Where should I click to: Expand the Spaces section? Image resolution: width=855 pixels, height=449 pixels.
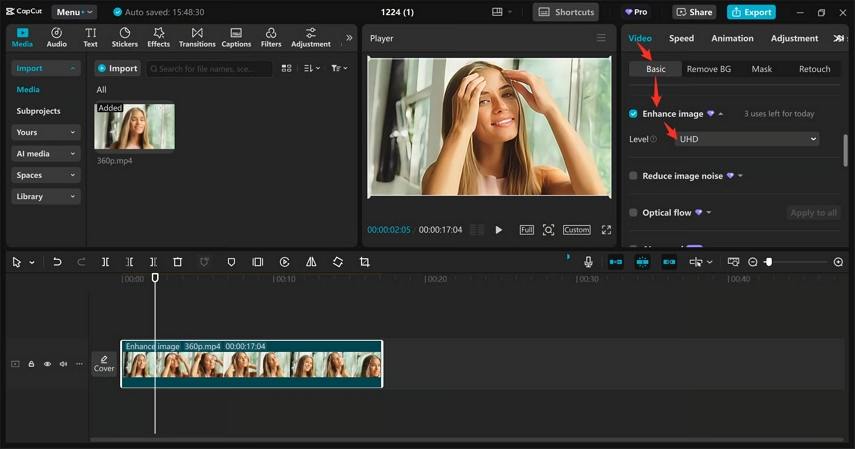click(x=45, y=175)
